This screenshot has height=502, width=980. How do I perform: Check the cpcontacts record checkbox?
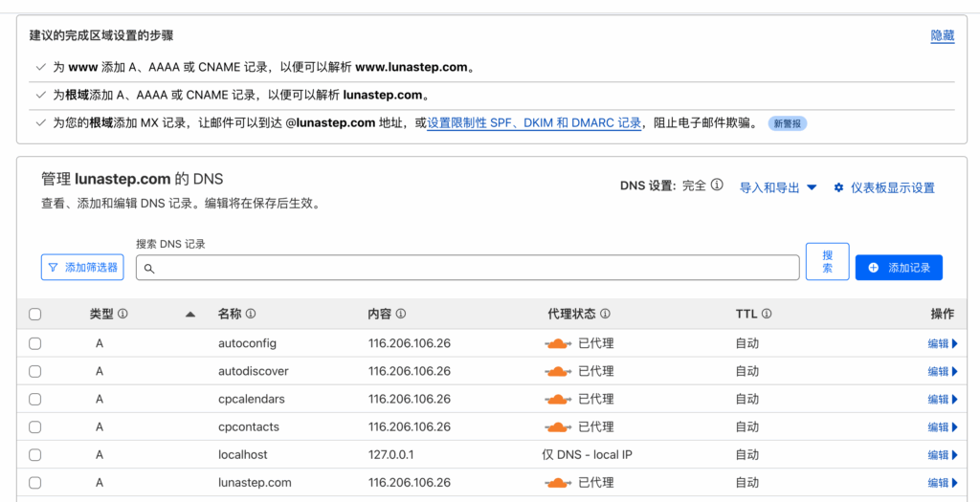point(35,427)
